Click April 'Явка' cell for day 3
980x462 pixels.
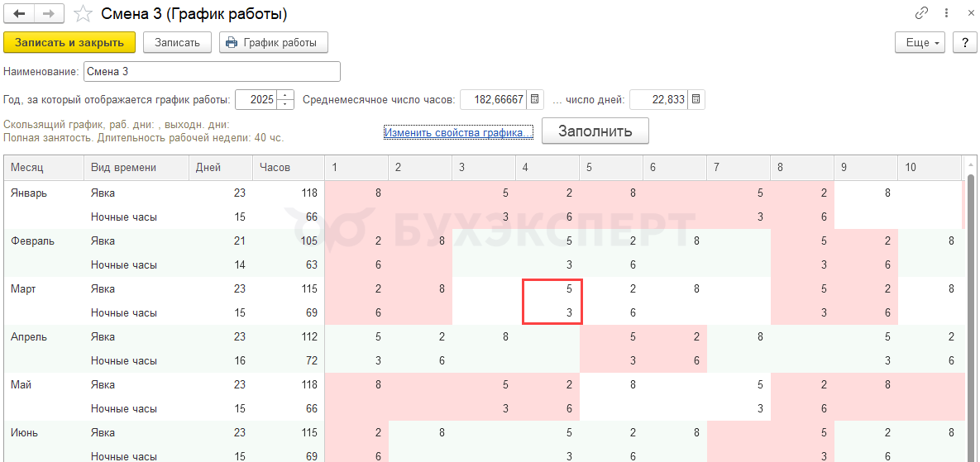pyautogui.click(x=484, y=337)
